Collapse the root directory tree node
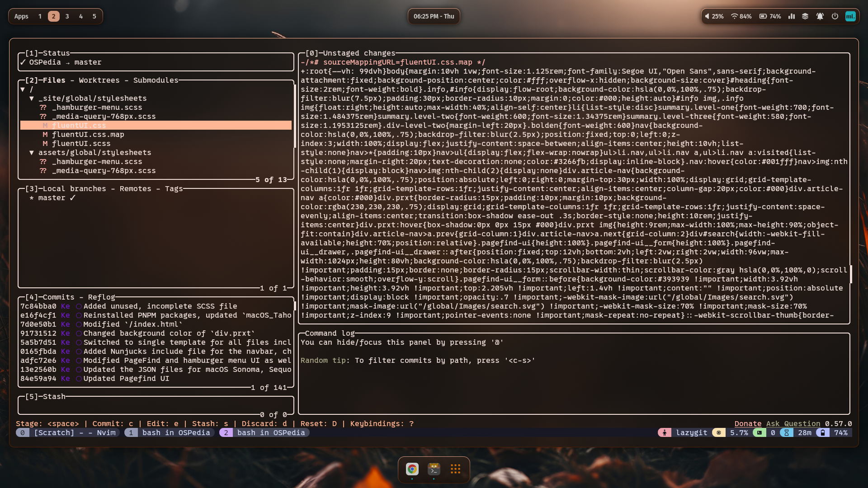This screenshot has height=488, width=868. (x=23, y=89)
